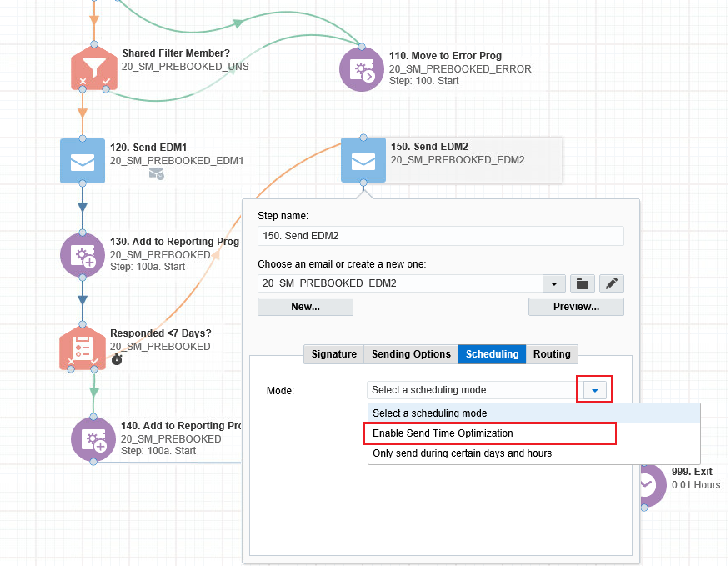Click the Responded <7 Days? label
The image size is (728, 566).
(x=160, y=333)
